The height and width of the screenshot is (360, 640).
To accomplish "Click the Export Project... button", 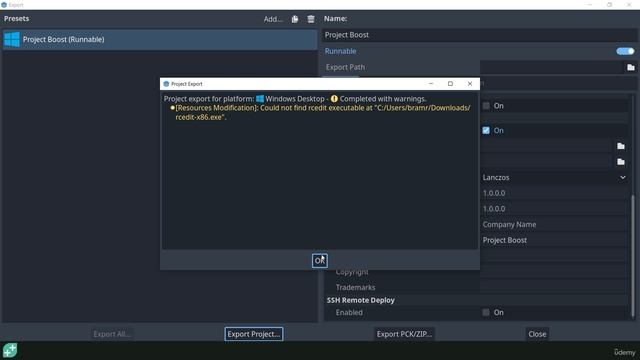I will click(253, 334).
